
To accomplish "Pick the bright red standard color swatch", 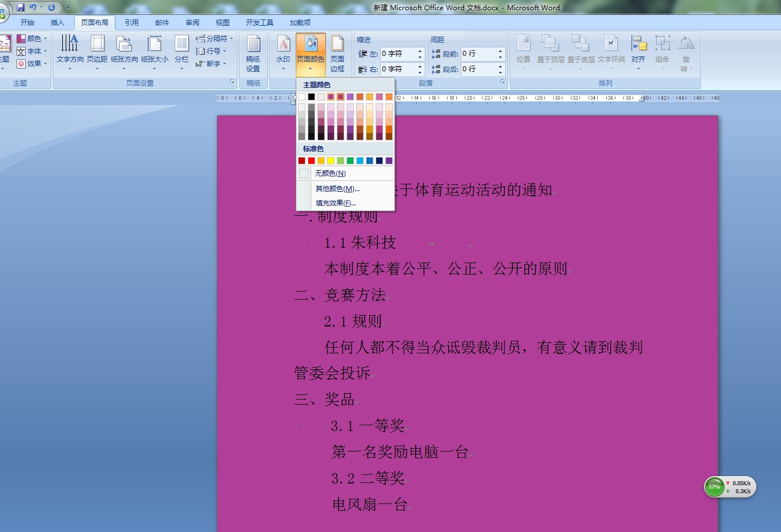I will pos(311,161).
